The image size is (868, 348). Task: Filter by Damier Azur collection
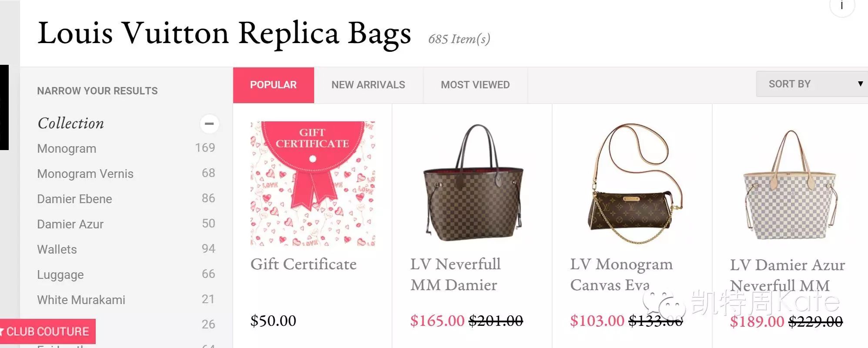(x=70, y=224)
